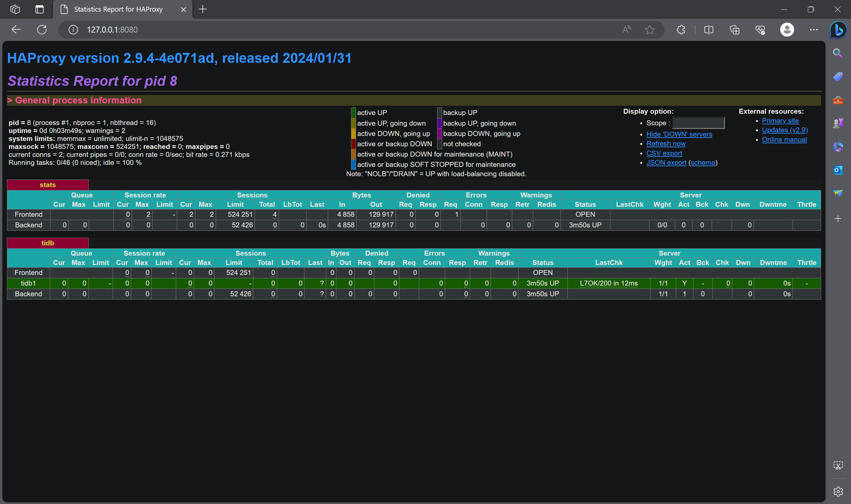Click the browser extensions icon
Screen dimensions: 851x504
click(x=681, y=29)
